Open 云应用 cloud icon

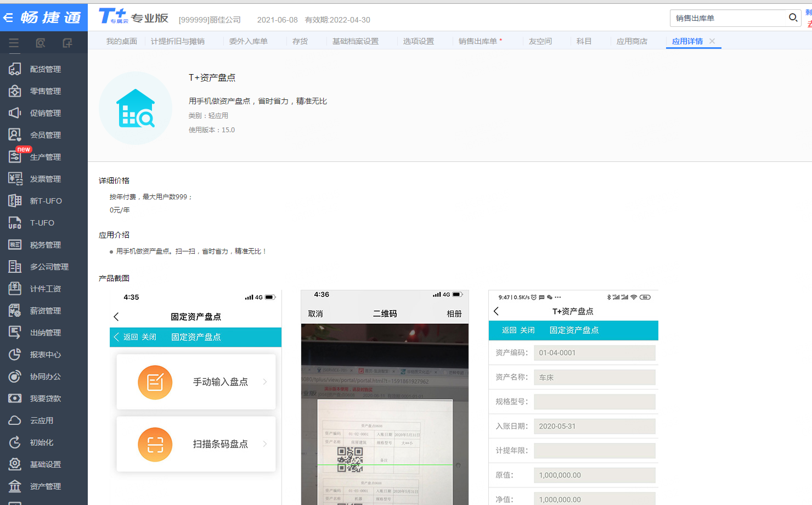point(15,420)
